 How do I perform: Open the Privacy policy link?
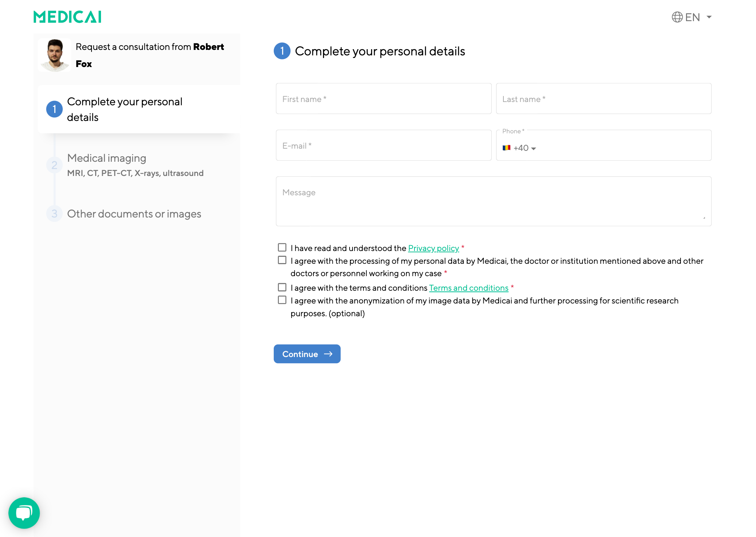433,248
